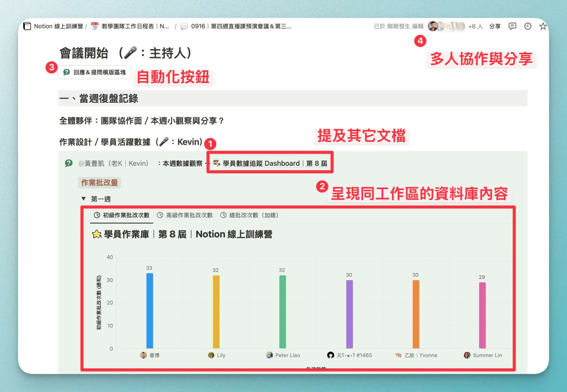The width and height of the screenshot is (567, 392).
Task: Click the star icon of 學員作業庫 database
Action: click(97, 234)
